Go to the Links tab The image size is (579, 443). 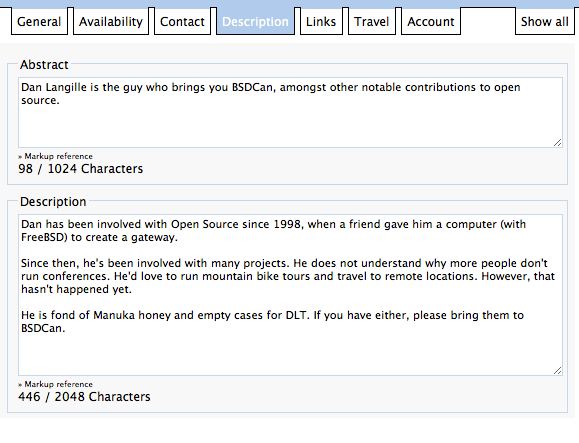coord(321,21)
